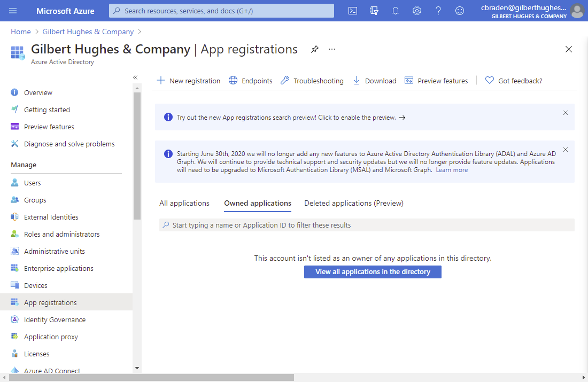Image resolution: width=588 pixels, height=382 pixels.
Task: Follow the Learn more link
Action: pyautogui.click(x=452, y=170)
